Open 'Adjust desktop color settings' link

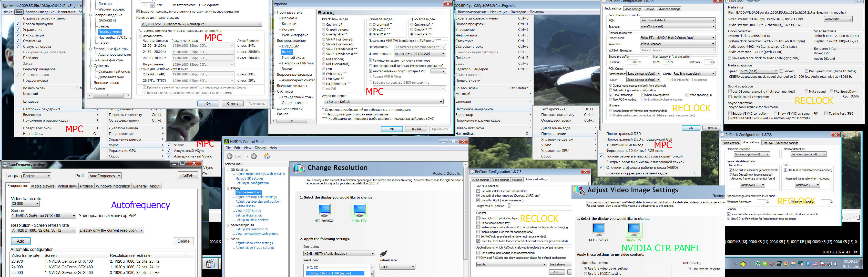(x=256, y=197)
